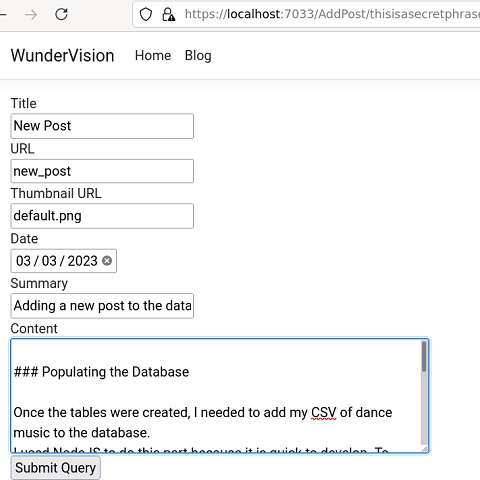
Task: Click the Submit Query button
Action: (55, 468)
